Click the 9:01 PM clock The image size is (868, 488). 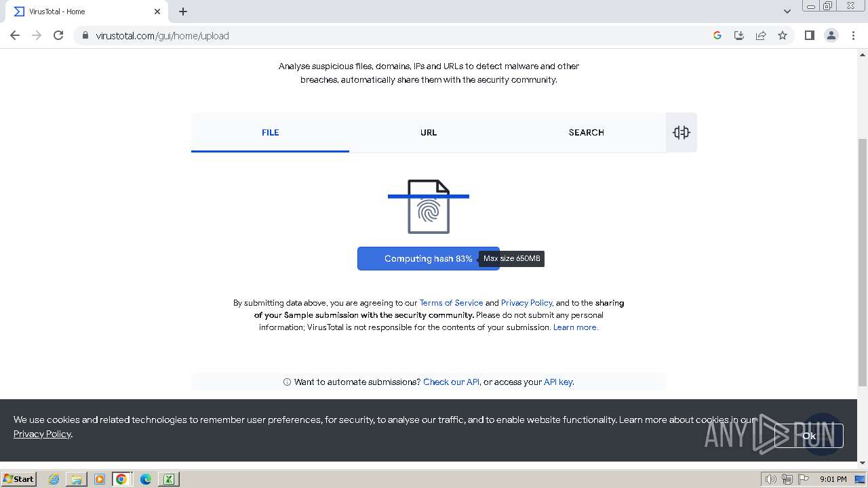point(833,479)
